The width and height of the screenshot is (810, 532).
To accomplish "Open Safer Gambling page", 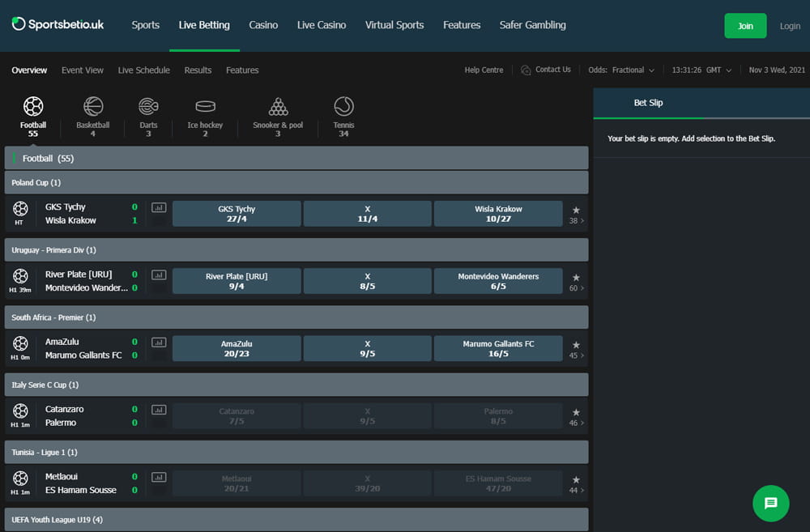I will [x=533, y=25].
